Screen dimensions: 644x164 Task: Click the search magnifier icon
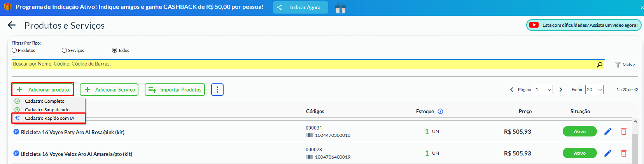click(599, 65)
